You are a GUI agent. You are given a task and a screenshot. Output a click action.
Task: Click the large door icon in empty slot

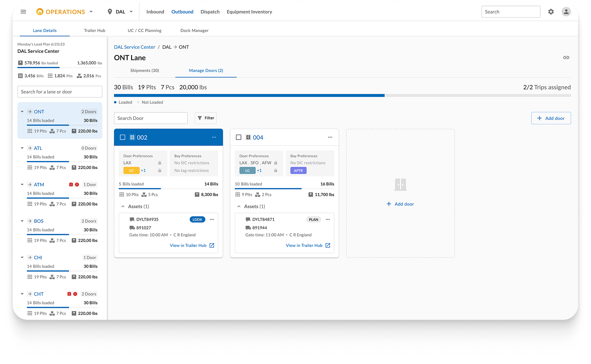point(400,185)
